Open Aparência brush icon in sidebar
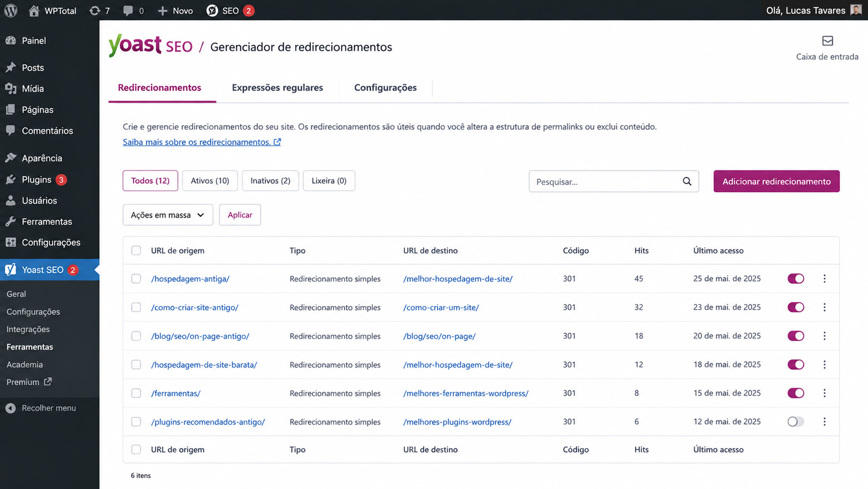 [11, 157]
